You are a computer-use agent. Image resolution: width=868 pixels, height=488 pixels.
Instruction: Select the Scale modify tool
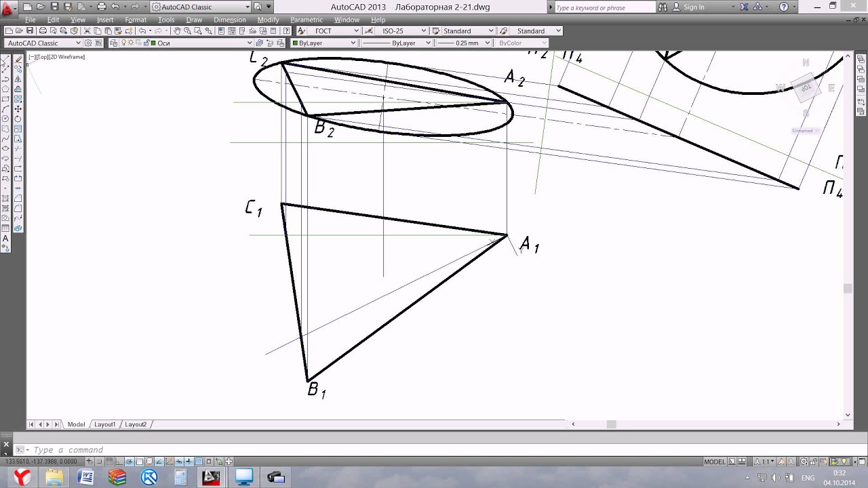click(18, 128)
